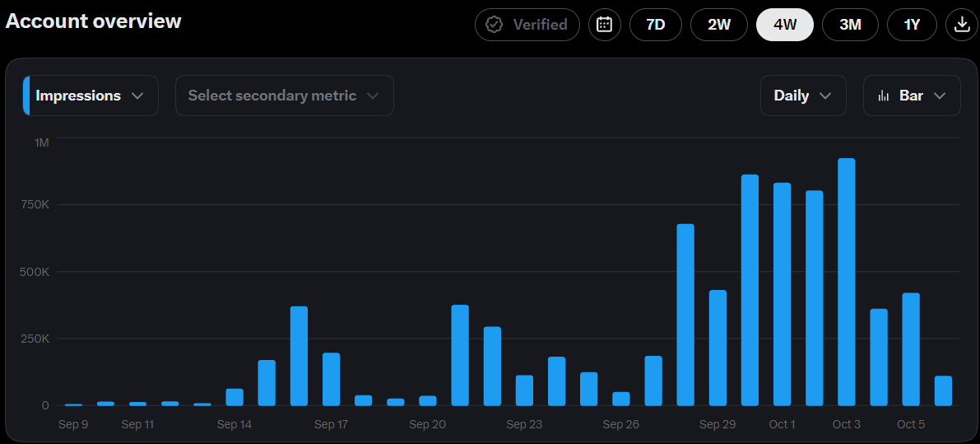Select the 7D time range

[655, 25]
